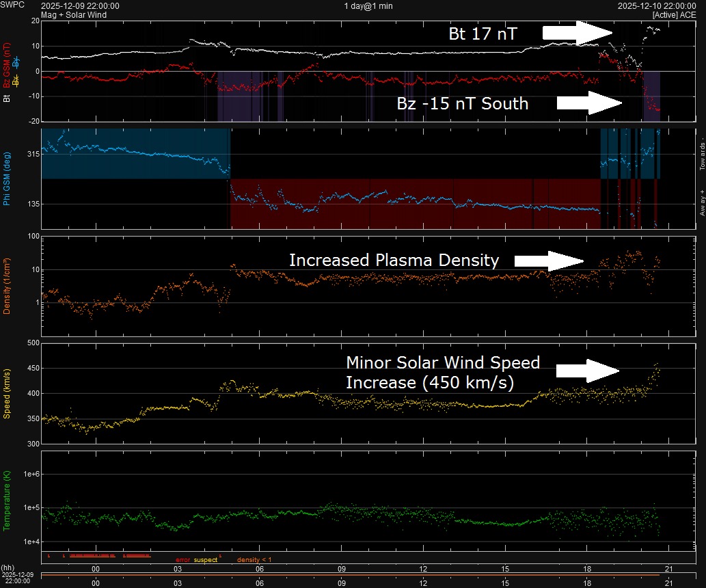
Task: Select the start time 2025-12-09 22:00:00 in the header
Action: [x=80, y=6]
